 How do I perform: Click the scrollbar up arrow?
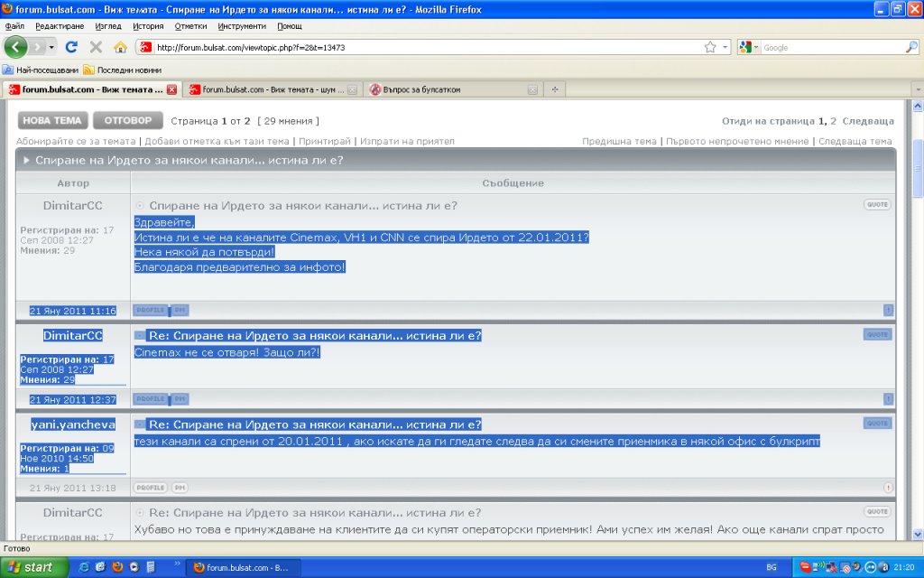[918, 107]
